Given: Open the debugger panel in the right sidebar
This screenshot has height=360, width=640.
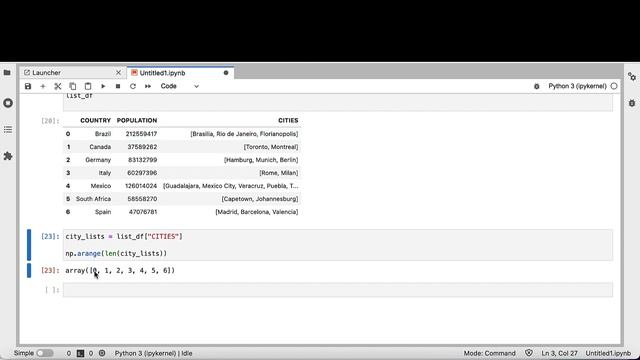Looking at the screenshot, I should 632,103.
